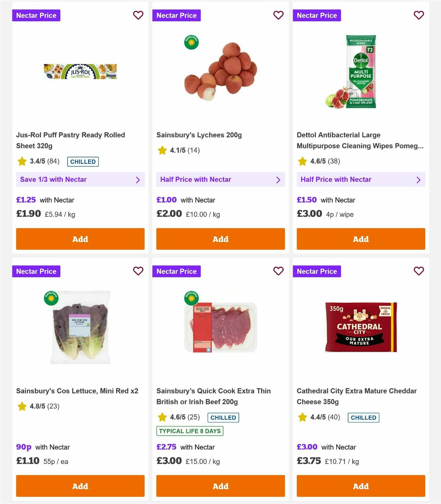Viewport: 441px width, 504px height.
Task: Add Sainsbury's Lychees to the basket
Action: [220, 239]
